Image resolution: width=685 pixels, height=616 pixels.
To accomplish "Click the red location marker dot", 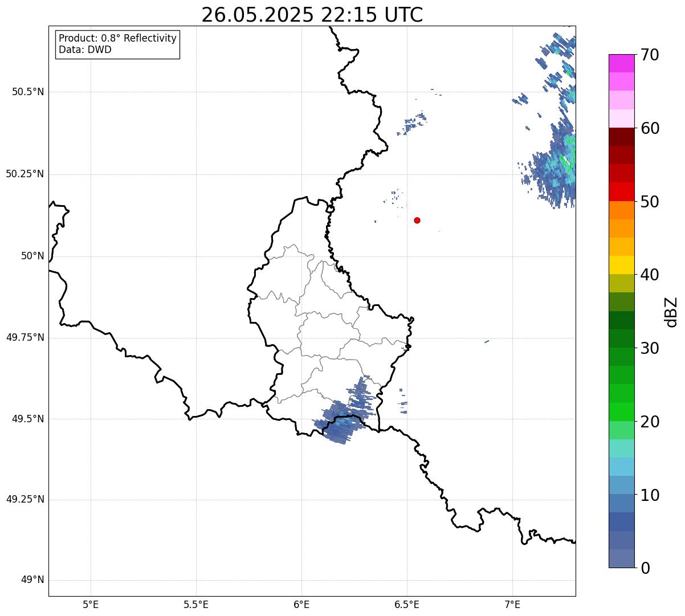I will pos(417,220).
